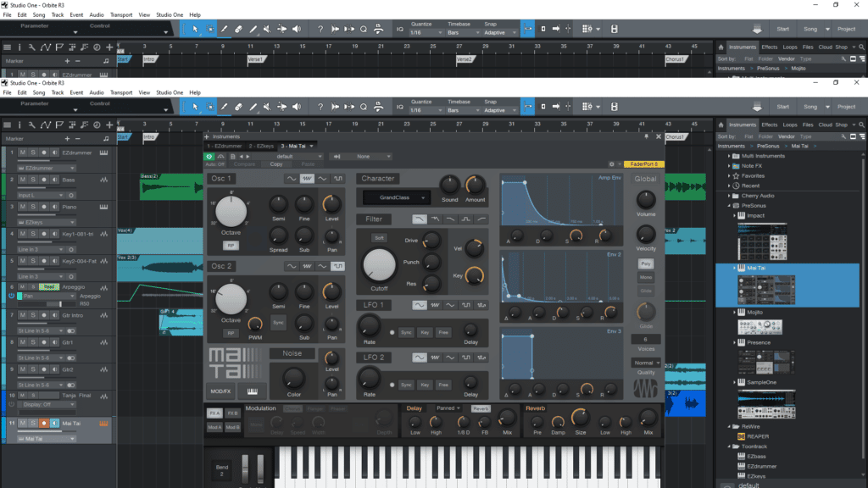Select the Mojito instrument thumbnail in browser
Image resolution: width=868 pixels, height=488 pixels.
click(x=759, y=327)
